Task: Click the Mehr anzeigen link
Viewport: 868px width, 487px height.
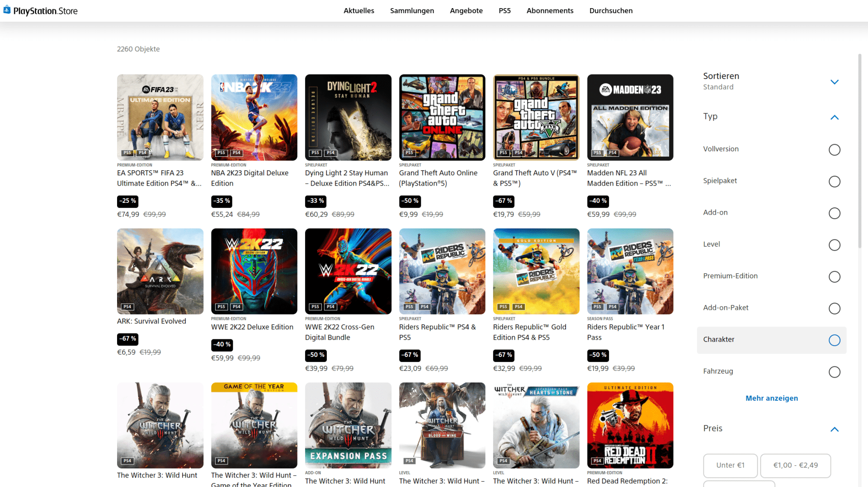Action: click(x=772, y=398)
